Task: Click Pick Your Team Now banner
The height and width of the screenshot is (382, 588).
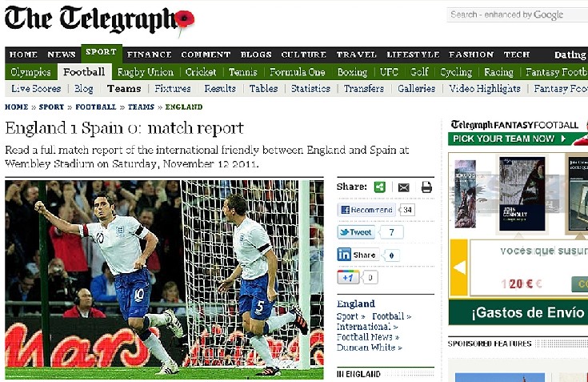Action: pos(518,139)
